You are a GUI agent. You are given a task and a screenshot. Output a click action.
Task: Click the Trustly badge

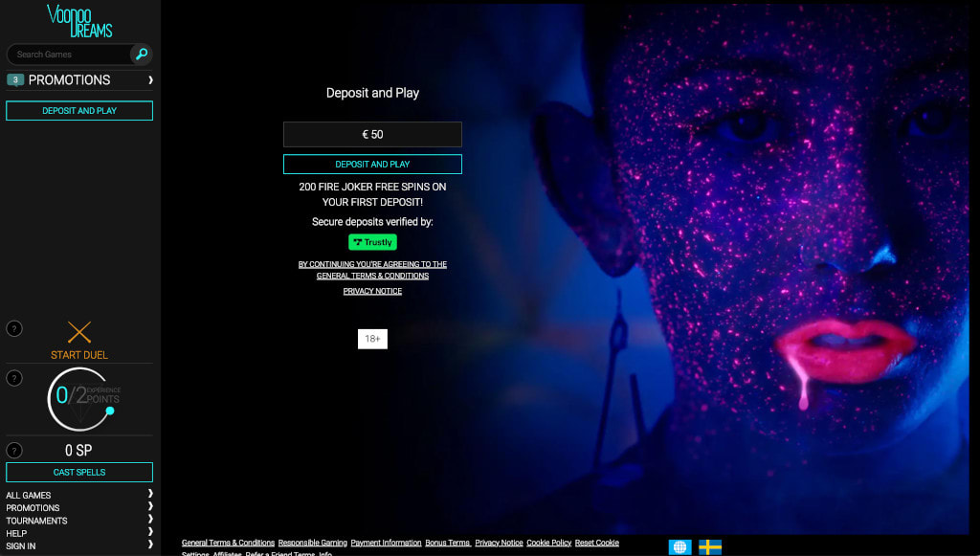pos(372,242)
